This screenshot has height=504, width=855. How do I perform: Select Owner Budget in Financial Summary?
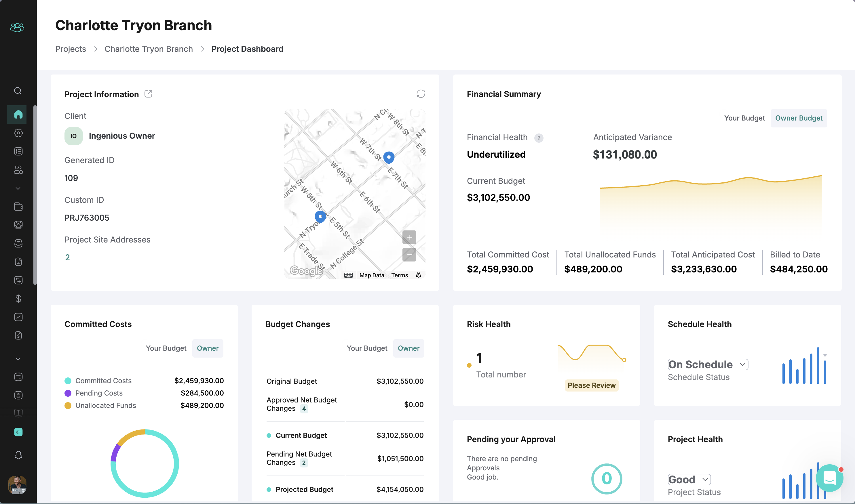(x=799, y=118)
